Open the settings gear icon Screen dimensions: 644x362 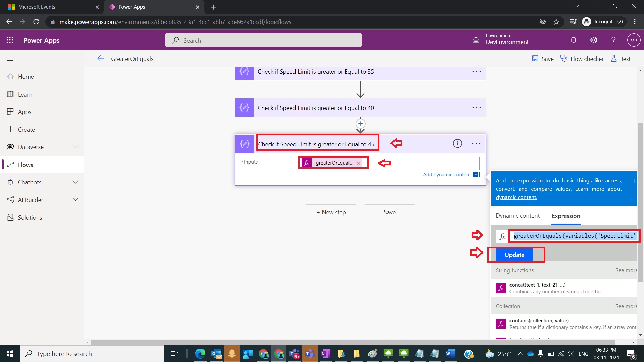(594, 40)
